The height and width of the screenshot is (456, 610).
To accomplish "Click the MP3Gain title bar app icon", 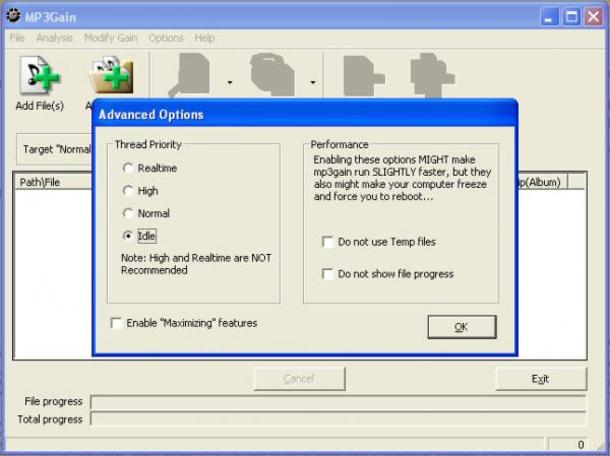I will click(14, 17).
